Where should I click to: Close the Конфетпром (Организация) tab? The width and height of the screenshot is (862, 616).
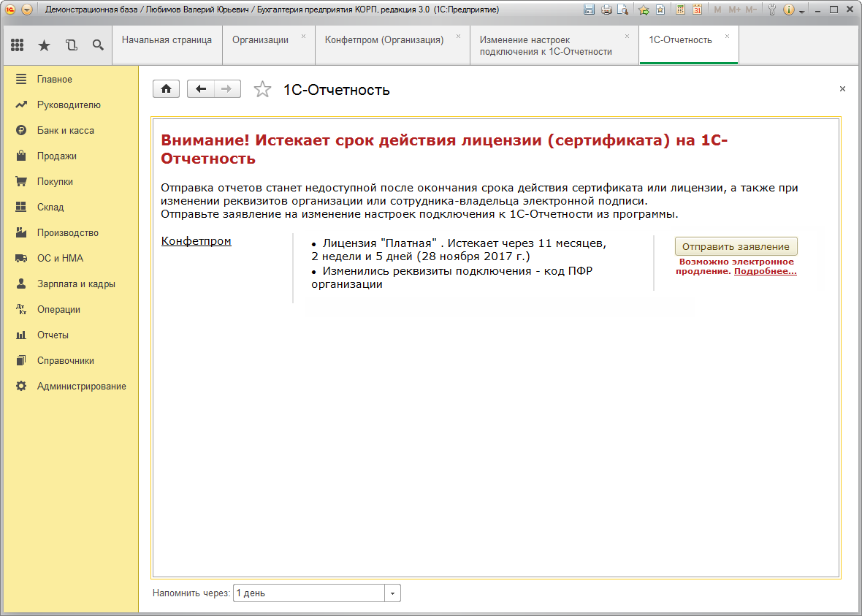pos(458,36)
